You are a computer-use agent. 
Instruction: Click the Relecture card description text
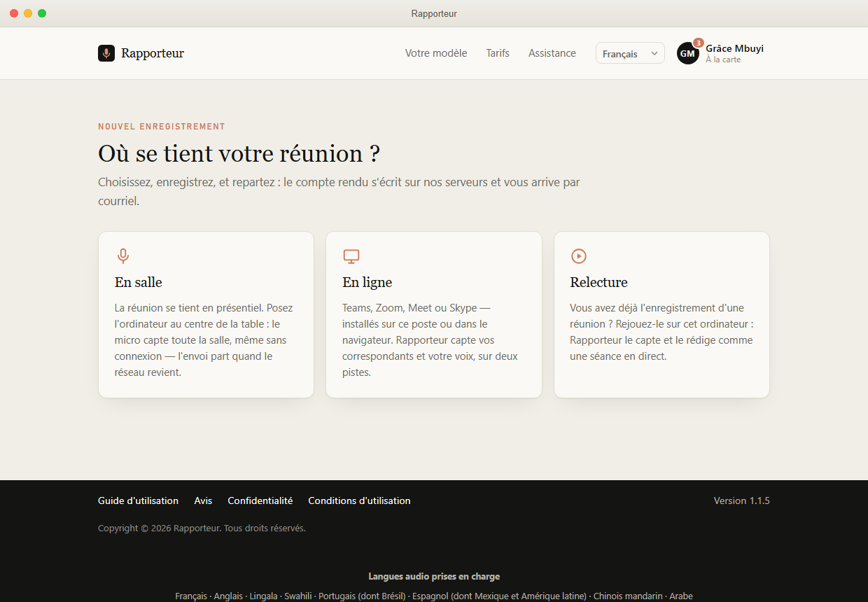coord(661,332)
